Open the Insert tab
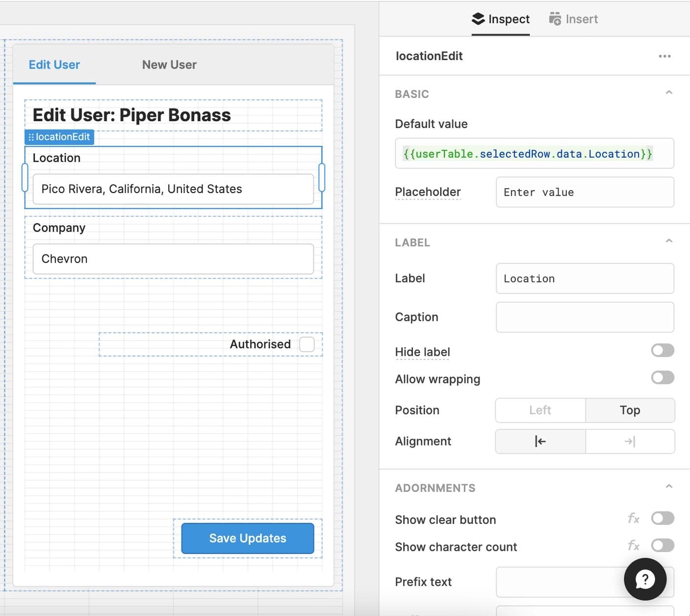This screenshot has height=616, width=690. [x=573, y=19]
